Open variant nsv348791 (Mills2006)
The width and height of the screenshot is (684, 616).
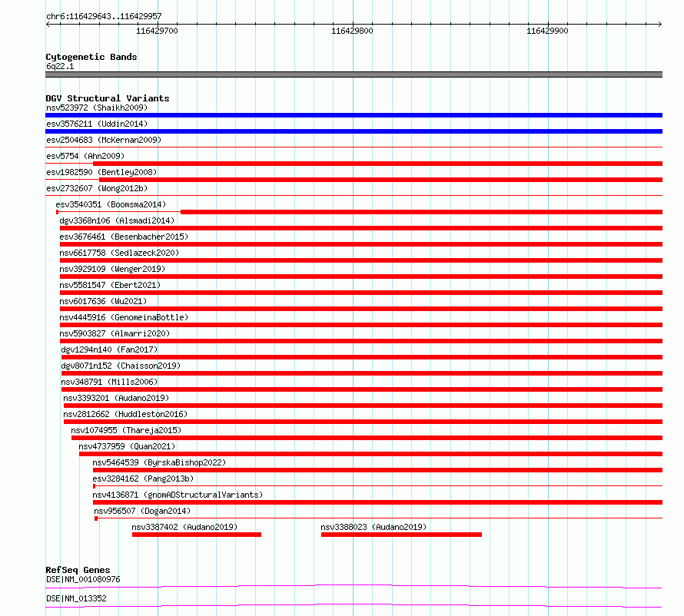click(109, 382)
